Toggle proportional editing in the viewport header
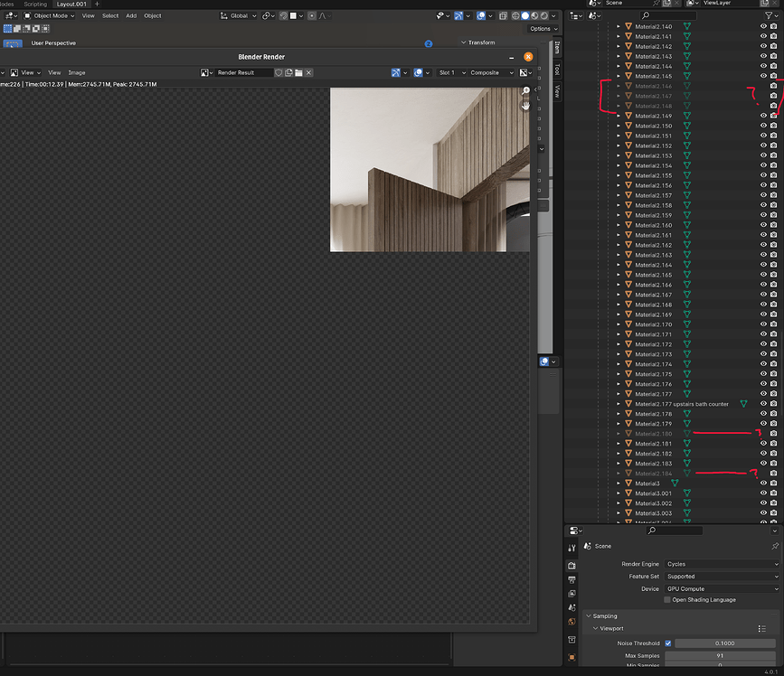The width and height of the screenshot is (784, 676). (x=312, y=15)
